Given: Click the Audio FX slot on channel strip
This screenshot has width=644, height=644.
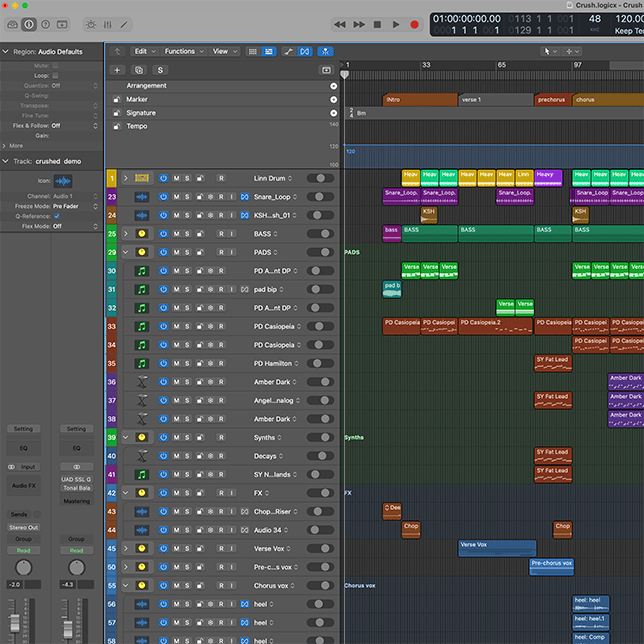Looking at the screenshot, I should tap(23, 485).
